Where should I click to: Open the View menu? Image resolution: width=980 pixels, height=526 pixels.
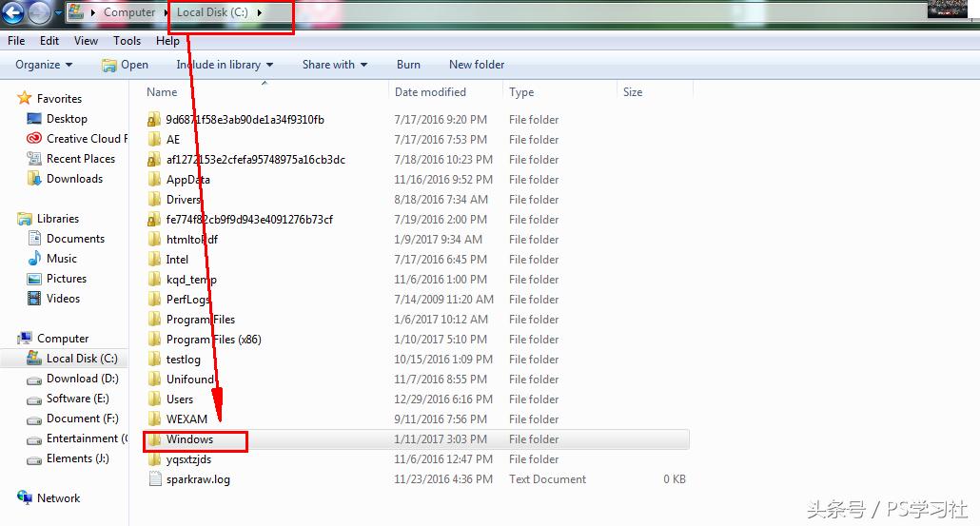pyautogui.click(x=86, y=41)
